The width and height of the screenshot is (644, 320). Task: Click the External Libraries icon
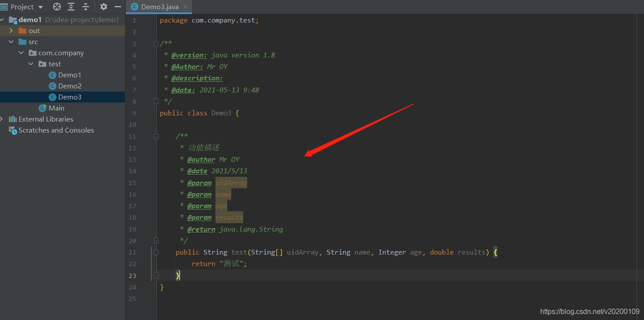point(13,119)
